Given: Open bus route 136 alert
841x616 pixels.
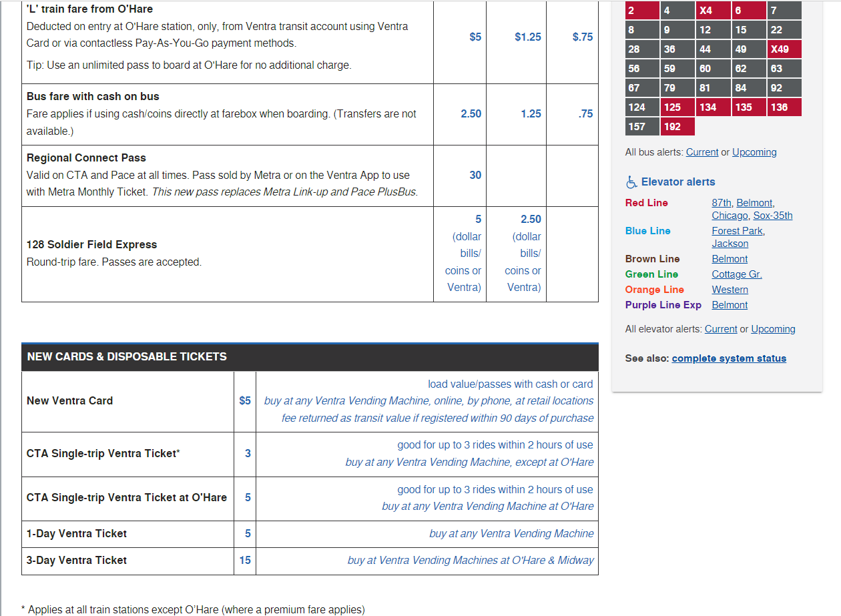Looking at the screenshot, I should point(784,107).
